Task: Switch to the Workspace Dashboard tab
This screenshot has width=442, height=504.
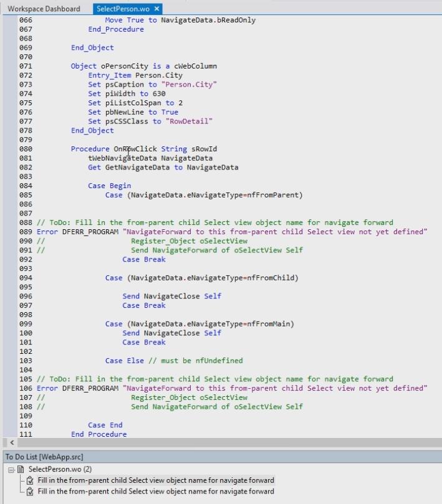Action: click(x=44, y=9)
